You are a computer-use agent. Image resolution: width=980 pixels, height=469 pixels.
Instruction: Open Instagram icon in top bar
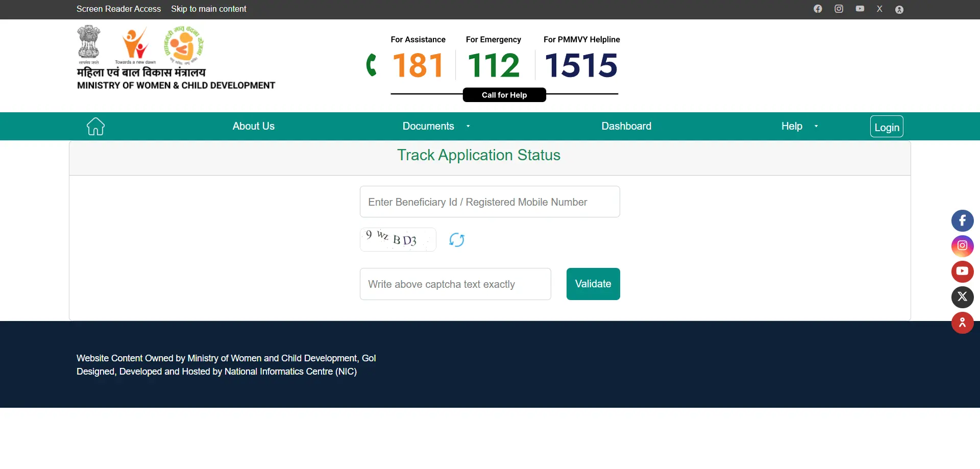pos(839,9)
